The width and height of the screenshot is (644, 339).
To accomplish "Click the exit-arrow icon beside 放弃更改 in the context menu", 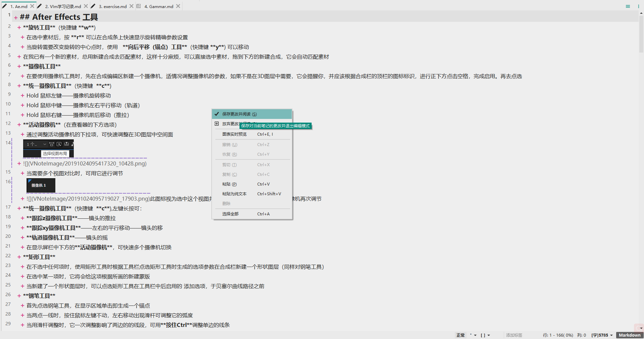I will 217,124.
